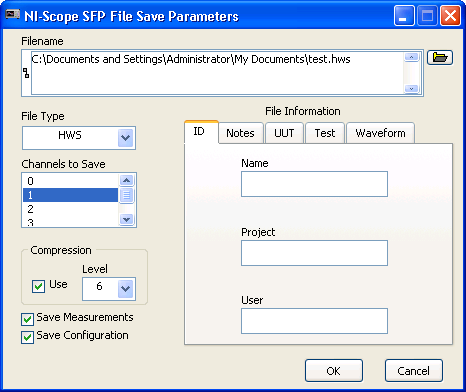466x392 pixels.
Task: Click Channels list scroll down arrow
Action: coord(126,219)
